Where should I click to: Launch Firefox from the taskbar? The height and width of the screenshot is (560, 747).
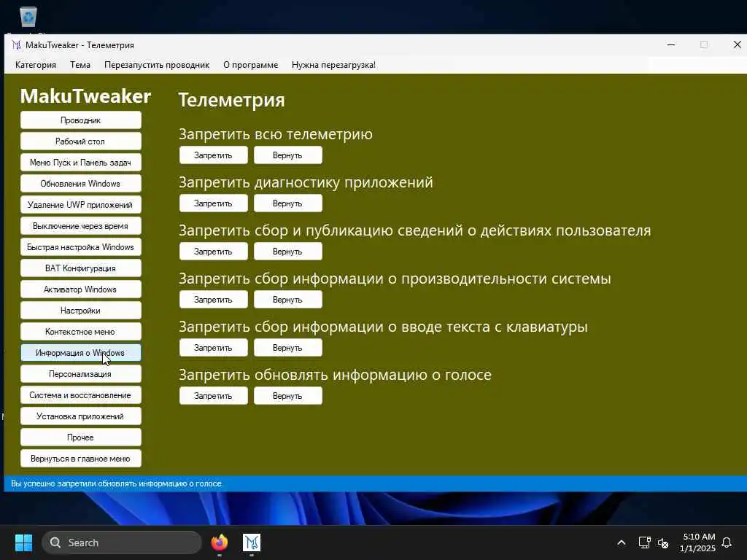(x=220, y=542)
